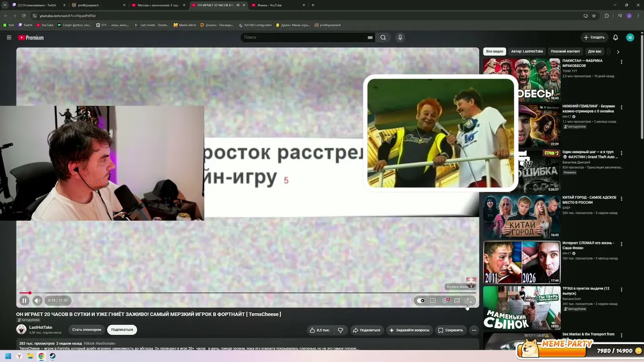Switch to theater mode
The image size is (644, 362).
[x=457, y=301]
